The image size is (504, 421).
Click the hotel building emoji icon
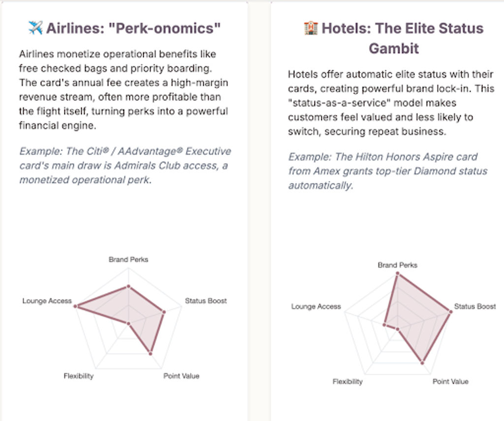tap(311, 28)
